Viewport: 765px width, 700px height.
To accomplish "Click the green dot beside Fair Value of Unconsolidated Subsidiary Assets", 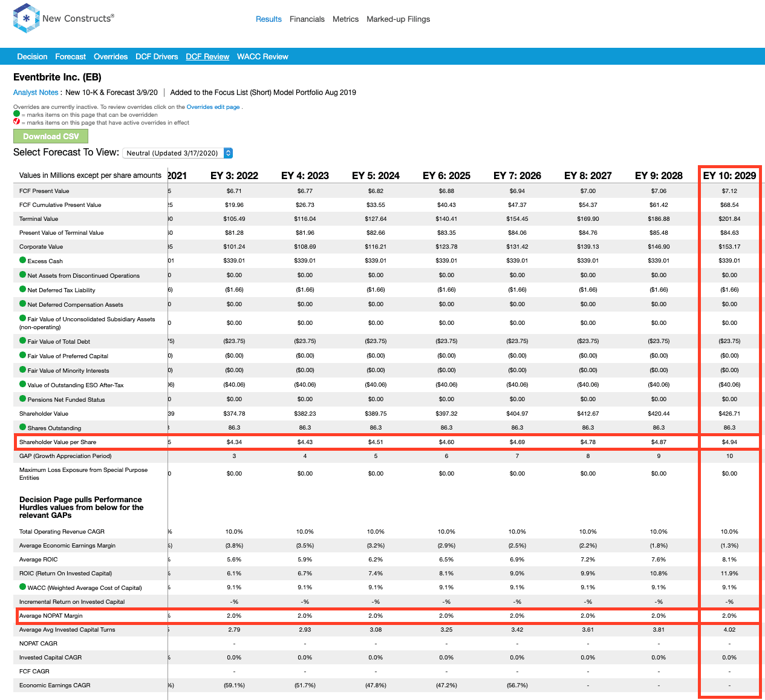I will (x=22, y=318).
